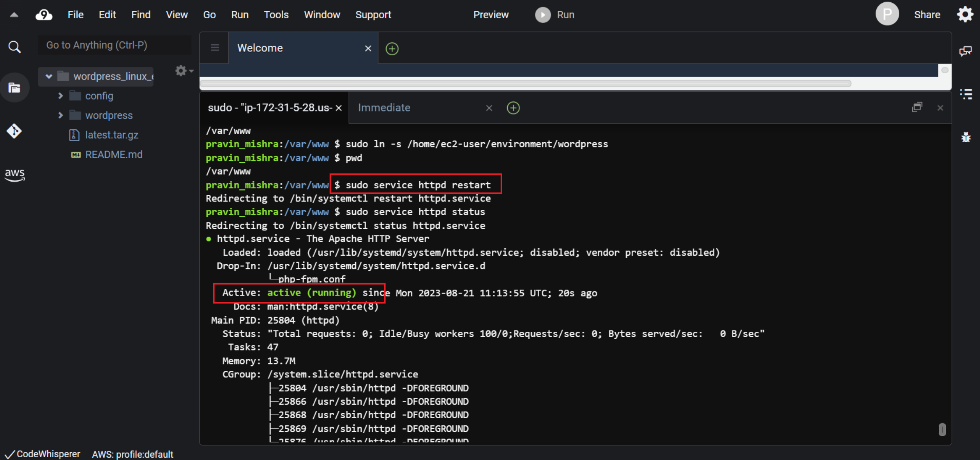Click the 'php-fpm.conf' drop-in entry
This screenshot has width=980, height=460.
click(311, 279)
